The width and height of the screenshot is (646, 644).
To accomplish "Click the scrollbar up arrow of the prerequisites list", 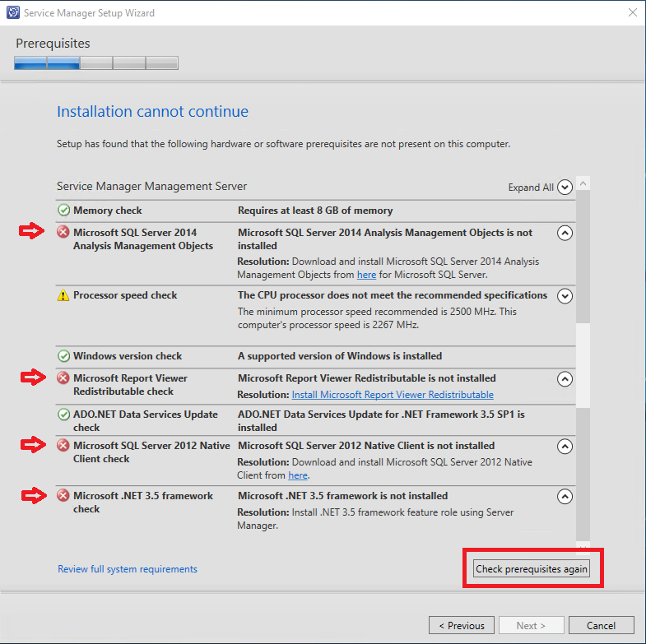I will click(x=583, y=183).
